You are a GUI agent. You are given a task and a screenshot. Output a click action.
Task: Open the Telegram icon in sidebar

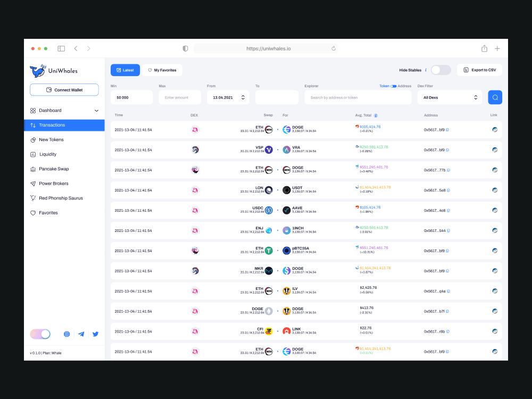(81, 334)
